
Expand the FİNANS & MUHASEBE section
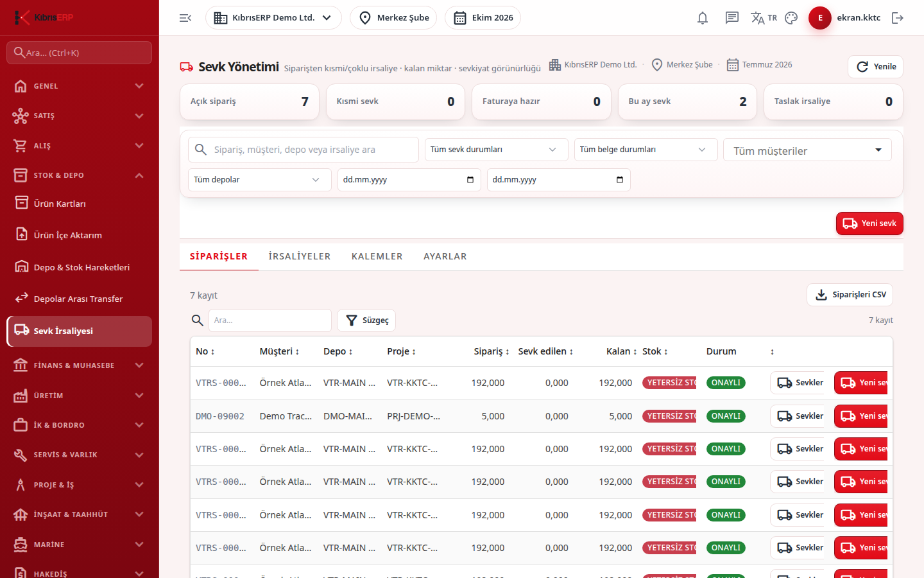[x=79, y=365]
